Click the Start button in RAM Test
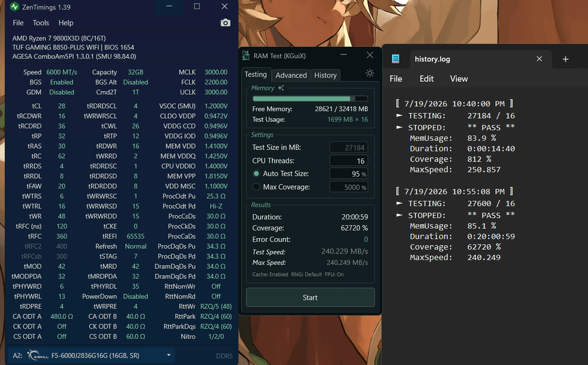Viewport: 588px width, 365px height. (310, 297)
